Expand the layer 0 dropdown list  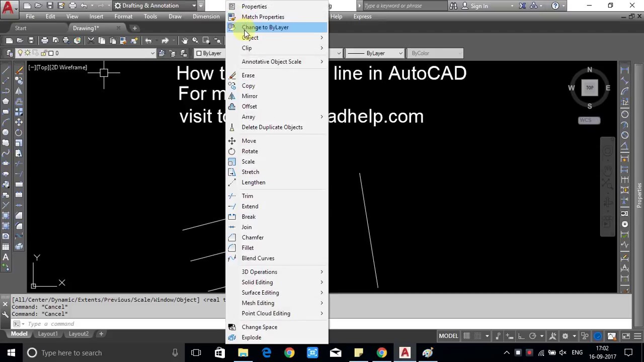(x=152, y=53)
